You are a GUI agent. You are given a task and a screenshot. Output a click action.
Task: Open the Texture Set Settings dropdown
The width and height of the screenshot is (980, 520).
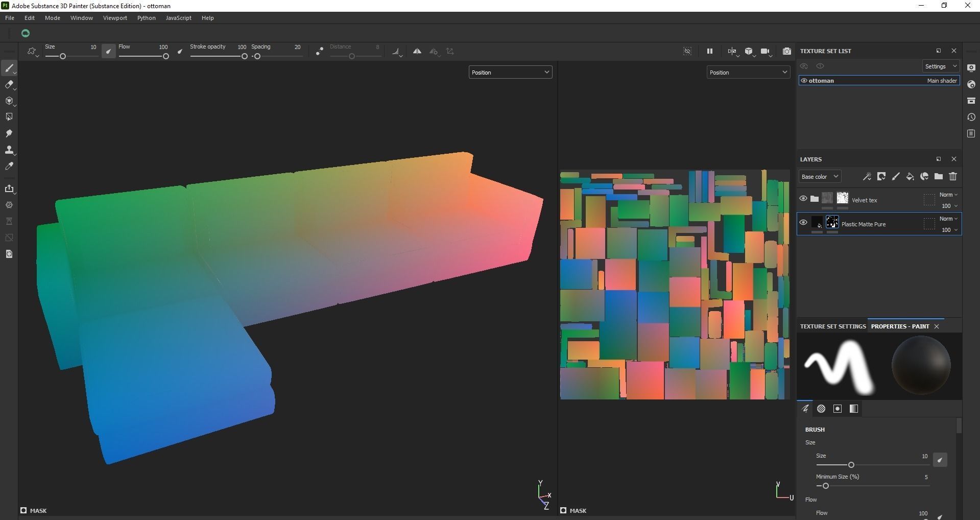click(x=941, y=66)
